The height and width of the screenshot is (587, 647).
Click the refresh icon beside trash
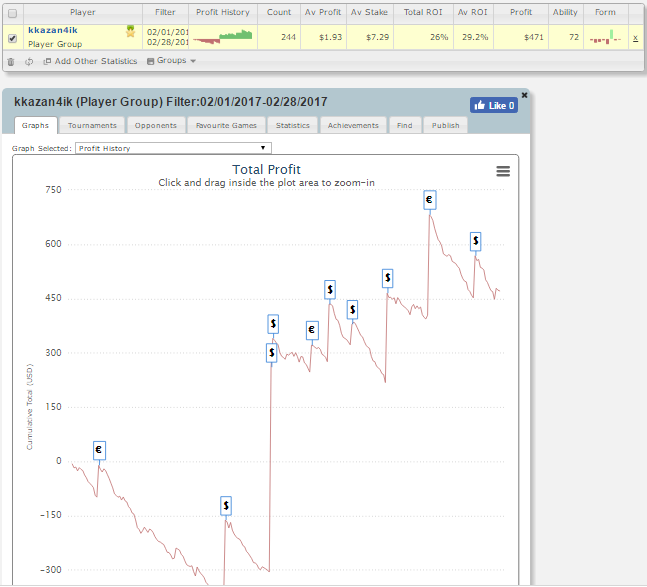[29, 62]
